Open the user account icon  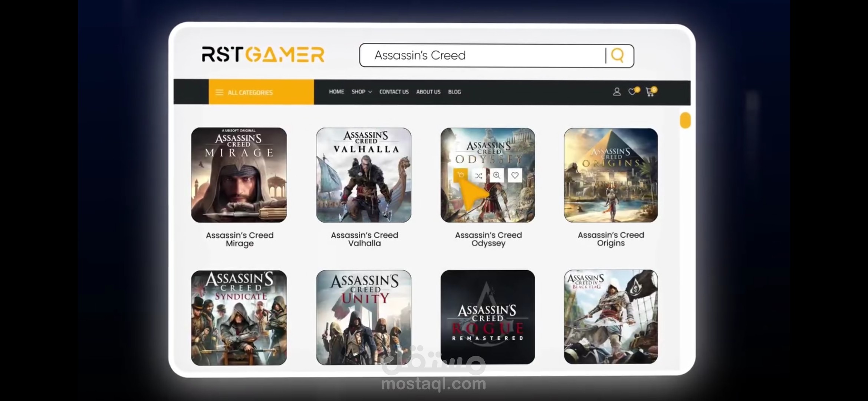coord(617,92)
